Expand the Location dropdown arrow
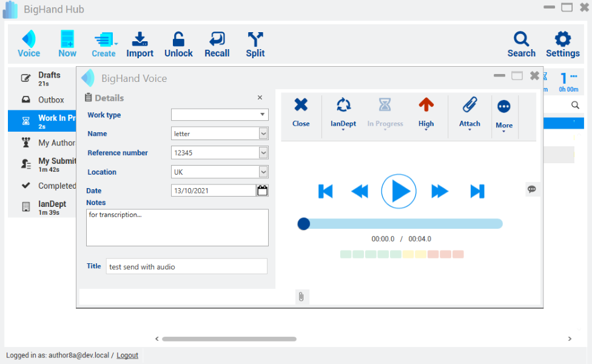592x364 pixels. [x=263, y=172]
